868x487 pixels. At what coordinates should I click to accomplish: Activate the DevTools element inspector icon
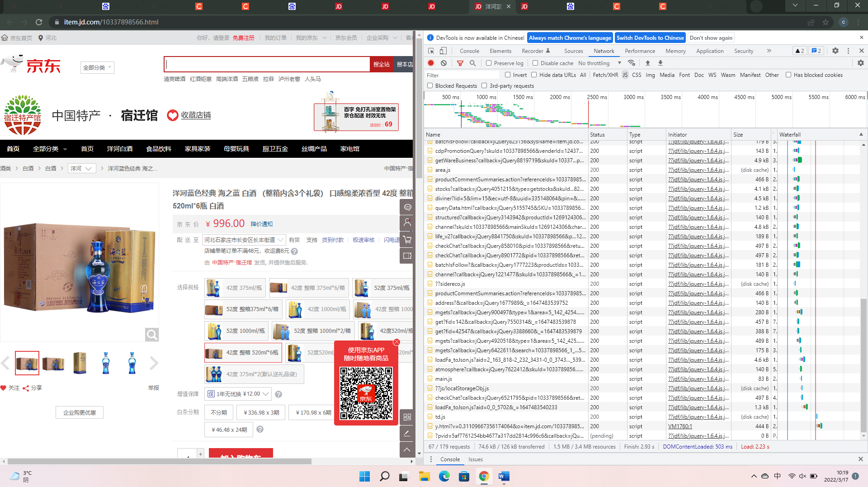431,51
